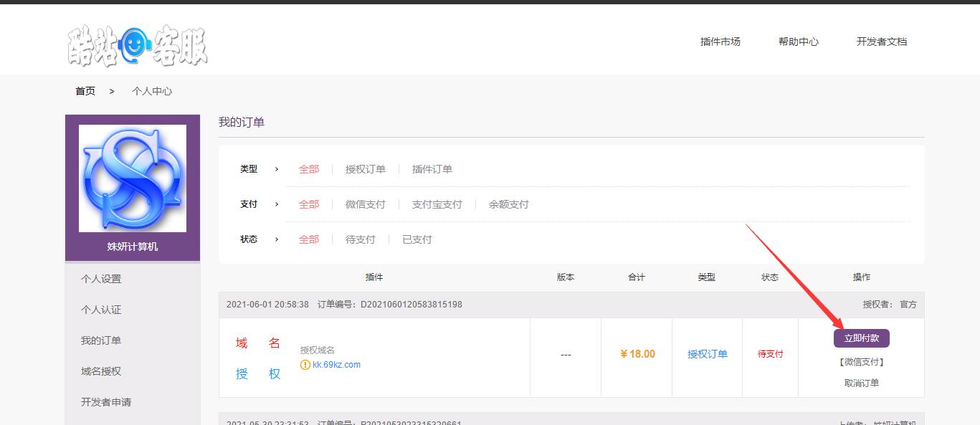The width and height of the screenshot is (980, 425).
Task: Click the 姝妍计算机 profile avatar
Action: [133, 178]
